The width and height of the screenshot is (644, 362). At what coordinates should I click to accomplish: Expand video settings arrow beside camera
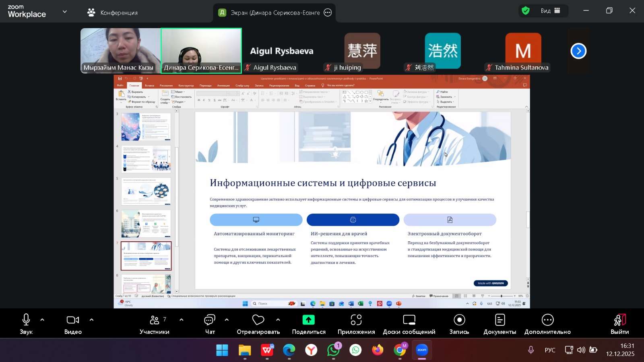coord(91,320)
